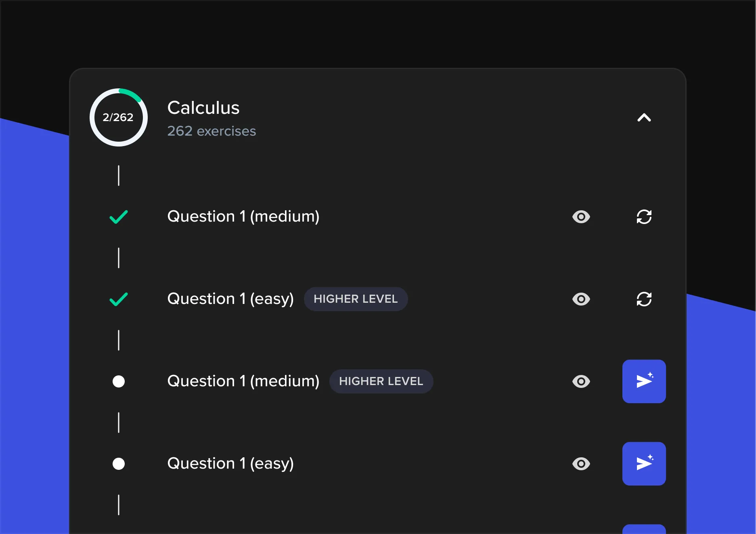The image size is (756, 534).
Task: Select the Calculus course title
Action: pos(203,107)
